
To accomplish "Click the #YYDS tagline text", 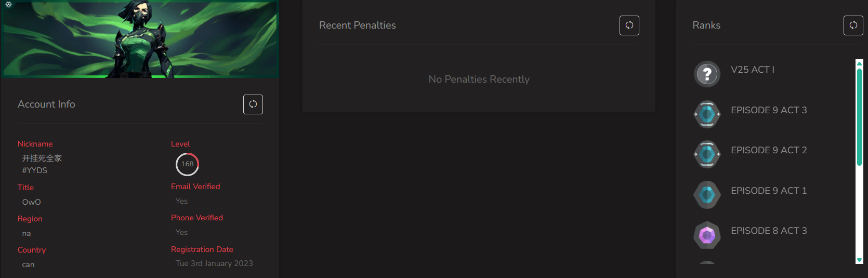I will 35,170.
